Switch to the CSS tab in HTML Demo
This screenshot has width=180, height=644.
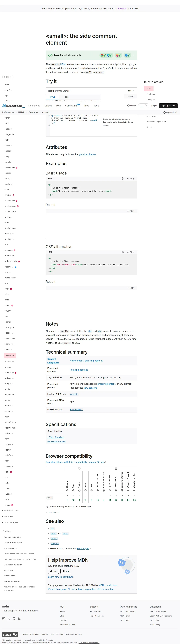[66, 97]
